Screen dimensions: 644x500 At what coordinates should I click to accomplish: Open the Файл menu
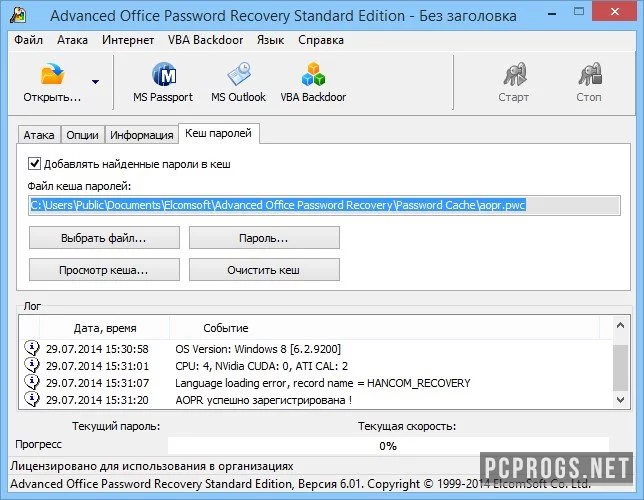[x=28, y=40]
